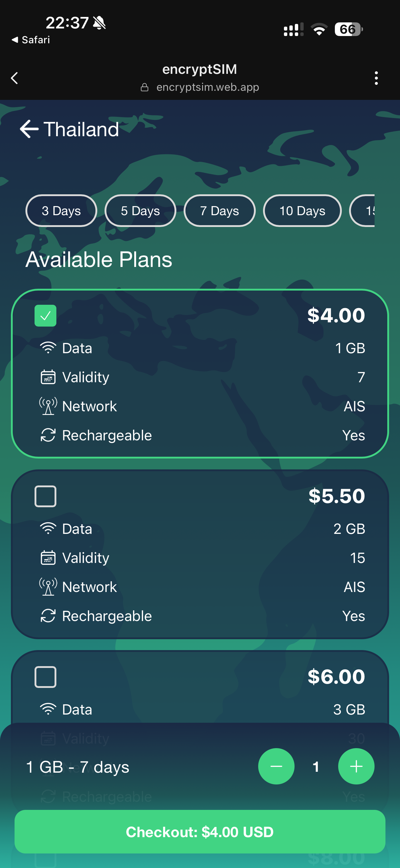Select the 3 Days filter
400x868 pixels.
tap(62, 211)
